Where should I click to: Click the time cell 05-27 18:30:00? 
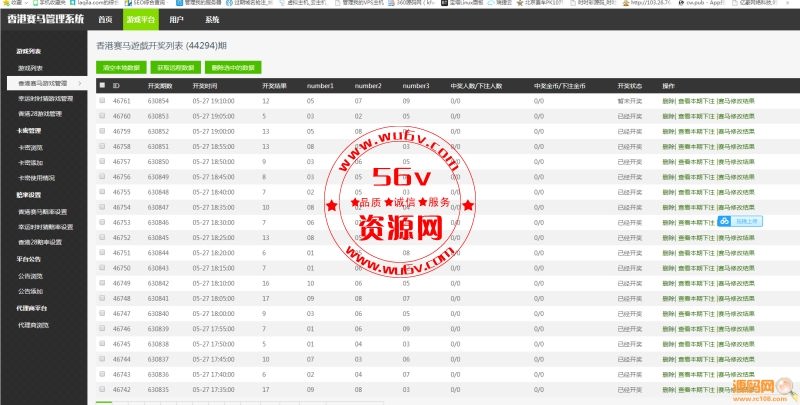click(x=213, y=222)
